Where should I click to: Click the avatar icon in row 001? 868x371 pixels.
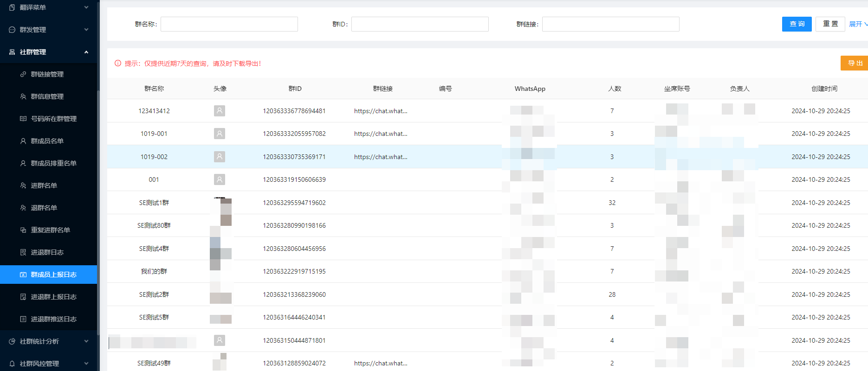tap(220, 179)
